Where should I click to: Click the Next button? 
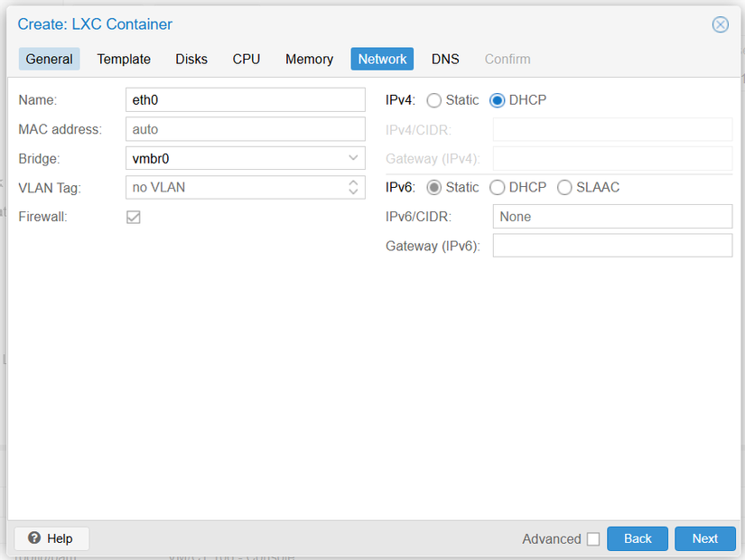pos(704,538)
